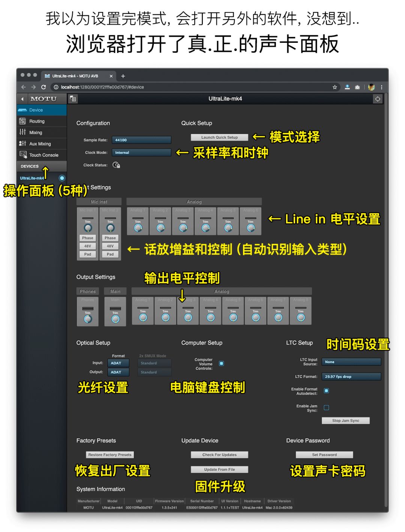Toggle the Computer Volume Controls checkbox

222,364
